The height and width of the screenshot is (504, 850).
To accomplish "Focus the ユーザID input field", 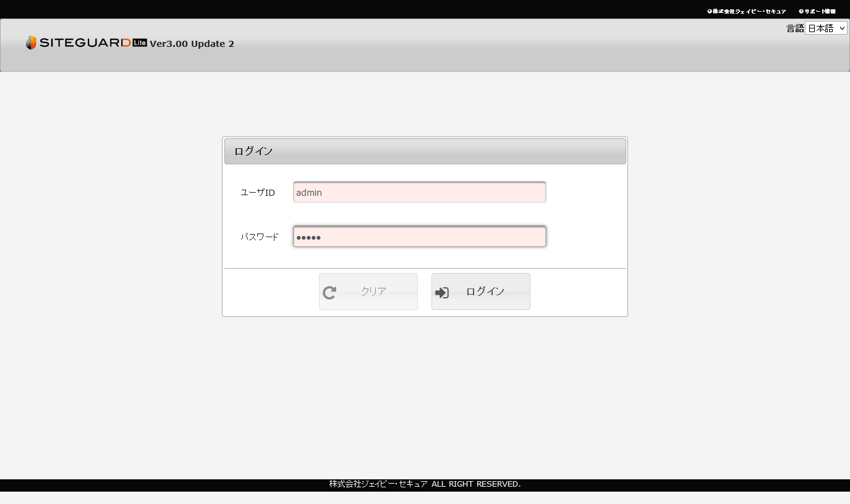I will tap(420, 192).
